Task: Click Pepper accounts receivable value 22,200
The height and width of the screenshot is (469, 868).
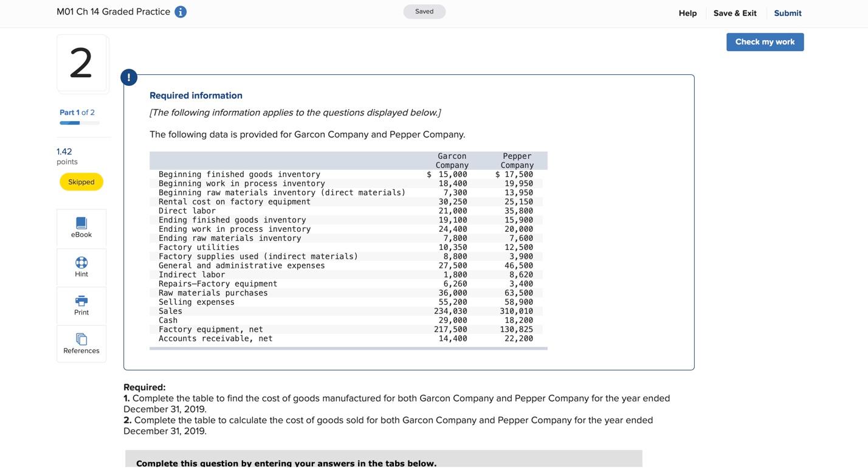Action: pyautogui.click(x=518, y=339)
